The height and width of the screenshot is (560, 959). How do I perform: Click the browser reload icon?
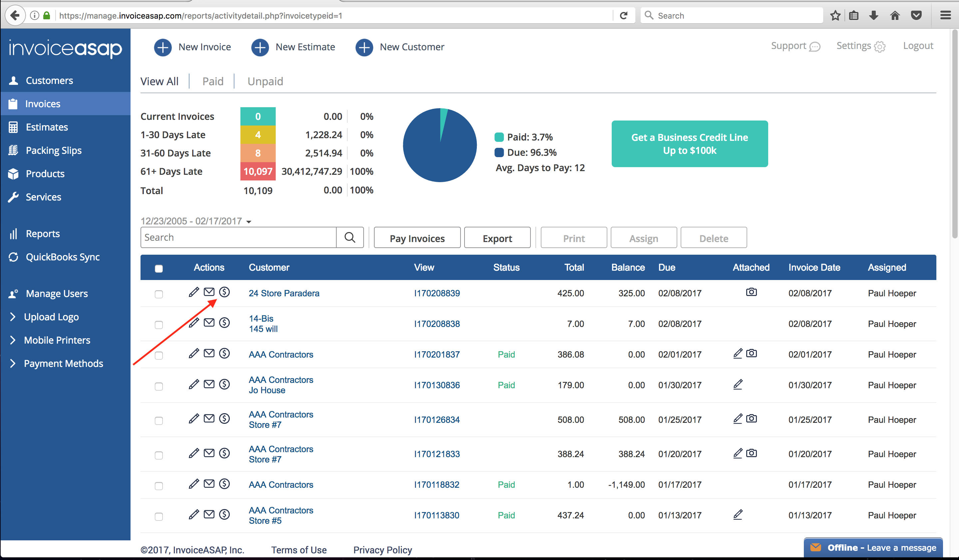click(x=624, y=16)
